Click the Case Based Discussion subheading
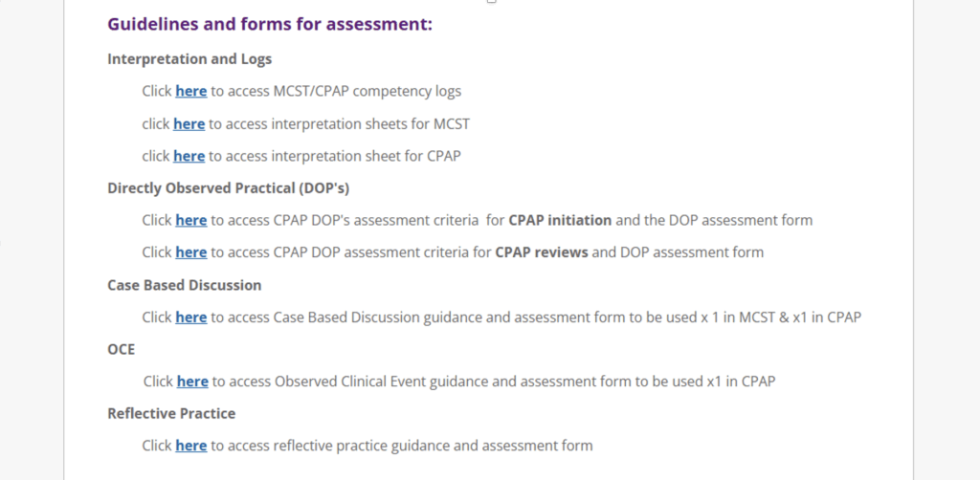 (185, 285)
